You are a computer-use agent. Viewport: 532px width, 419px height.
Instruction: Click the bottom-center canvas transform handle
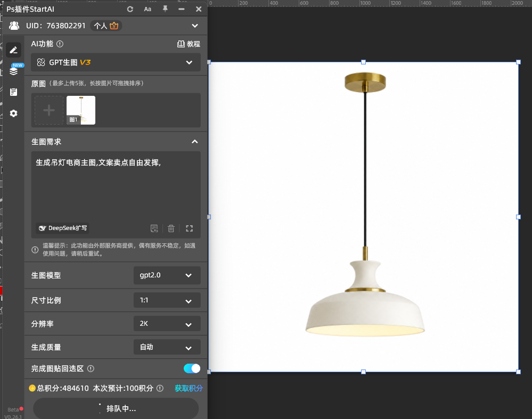point(363,372)
